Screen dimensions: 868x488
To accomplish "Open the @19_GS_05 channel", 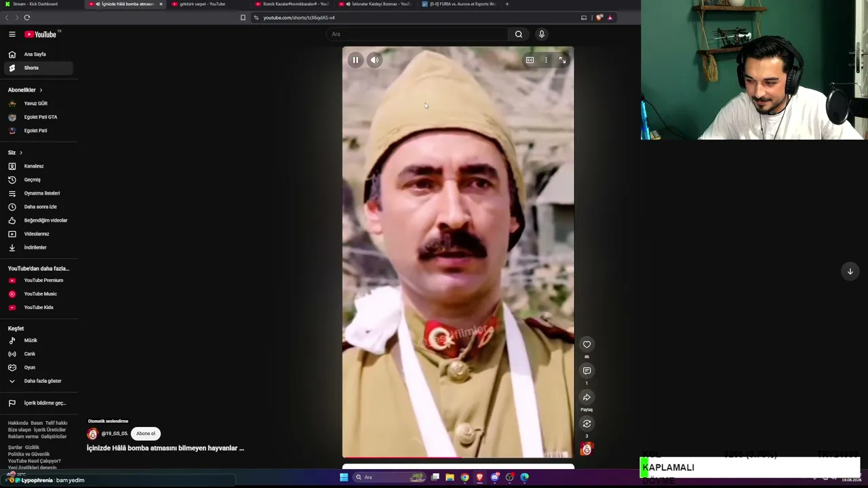I will [x=115, y=434].
